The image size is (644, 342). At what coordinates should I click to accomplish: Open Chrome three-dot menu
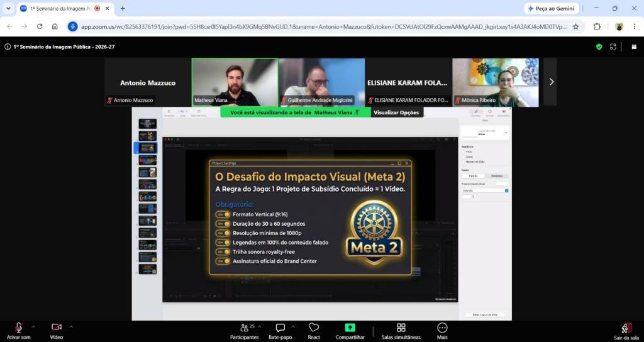pos(635,26)
